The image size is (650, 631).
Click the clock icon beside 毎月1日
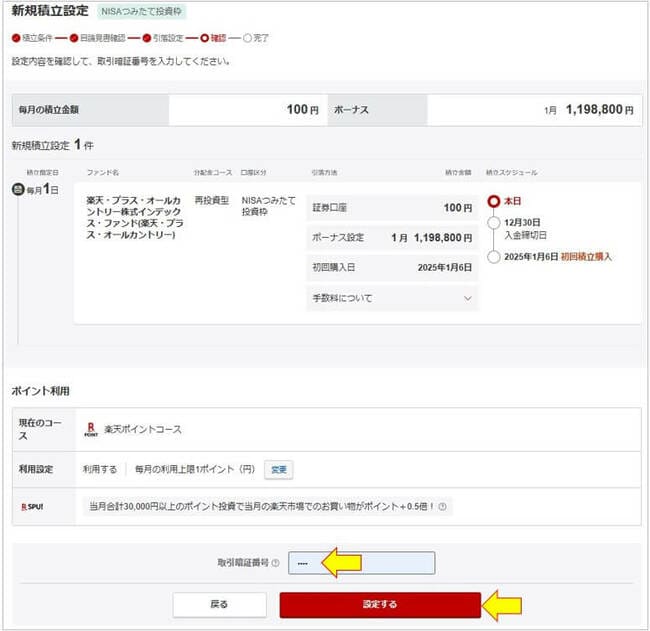coord(18,190)
